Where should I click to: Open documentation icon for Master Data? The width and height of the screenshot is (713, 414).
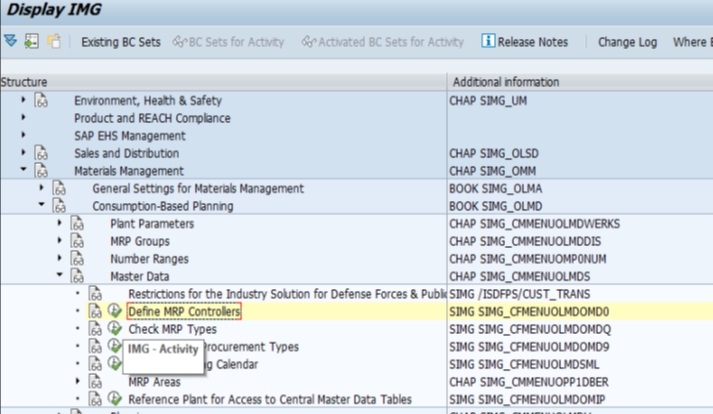click(77, 276)
